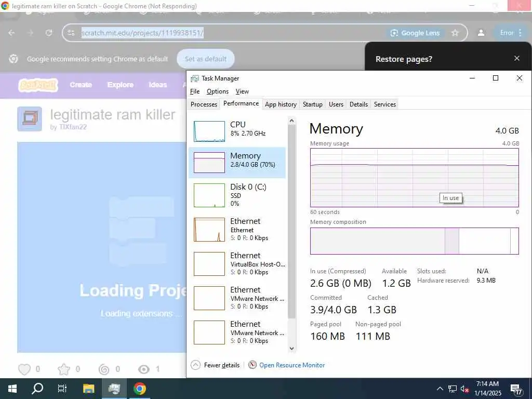
Task: Select the VMware Network Ethernet entry above the last one
Action: [237, 298]
